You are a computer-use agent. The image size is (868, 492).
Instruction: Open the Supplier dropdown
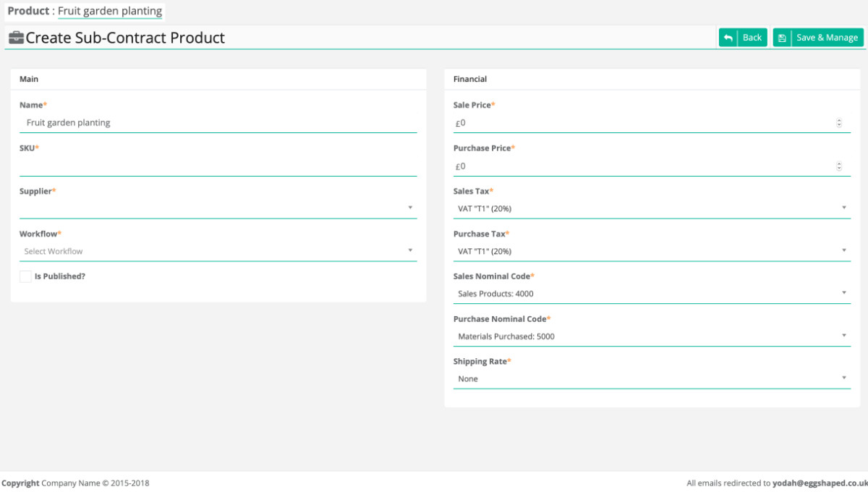point(218,208)
